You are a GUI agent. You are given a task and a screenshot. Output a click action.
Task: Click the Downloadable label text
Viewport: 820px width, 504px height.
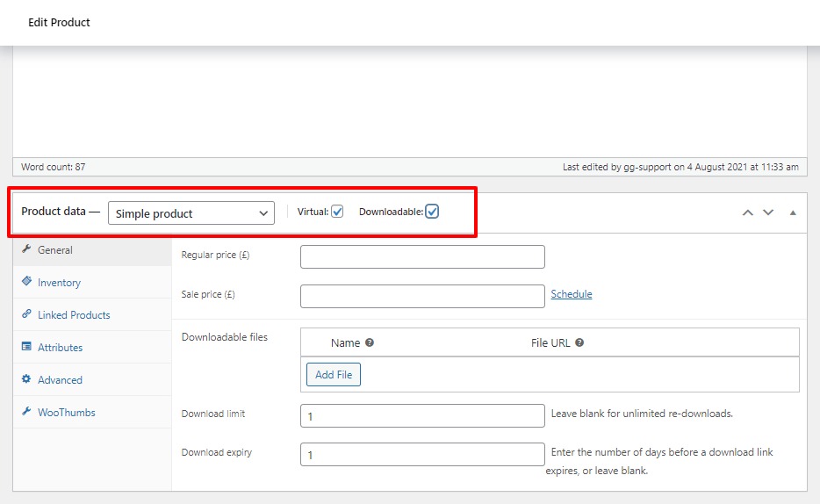click(392, 212)
